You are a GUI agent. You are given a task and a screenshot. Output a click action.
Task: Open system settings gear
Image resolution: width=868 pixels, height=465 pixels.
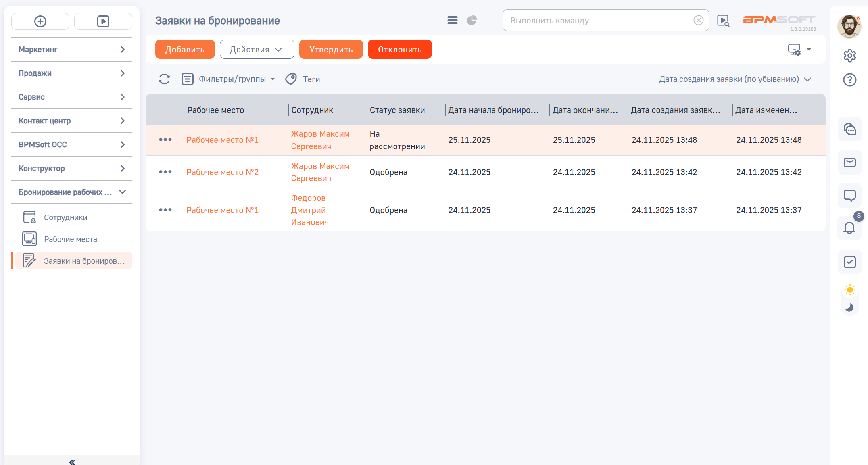pos(849,56)
